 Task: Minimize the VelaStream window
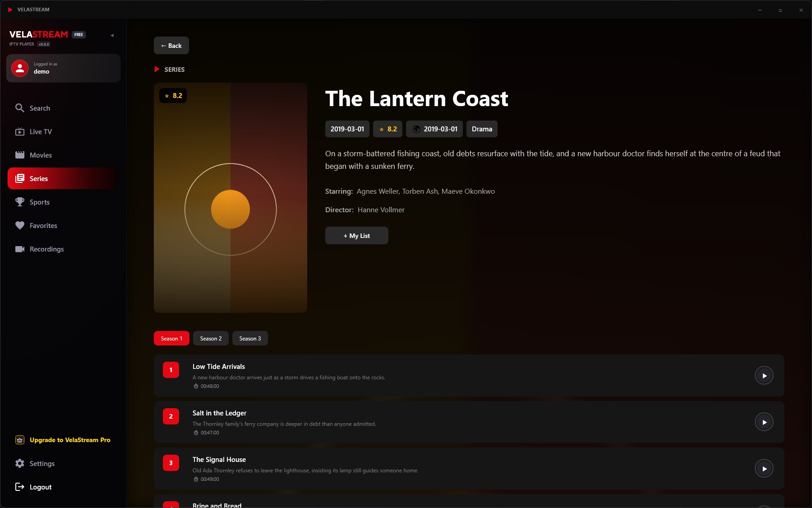pos(760,10)
